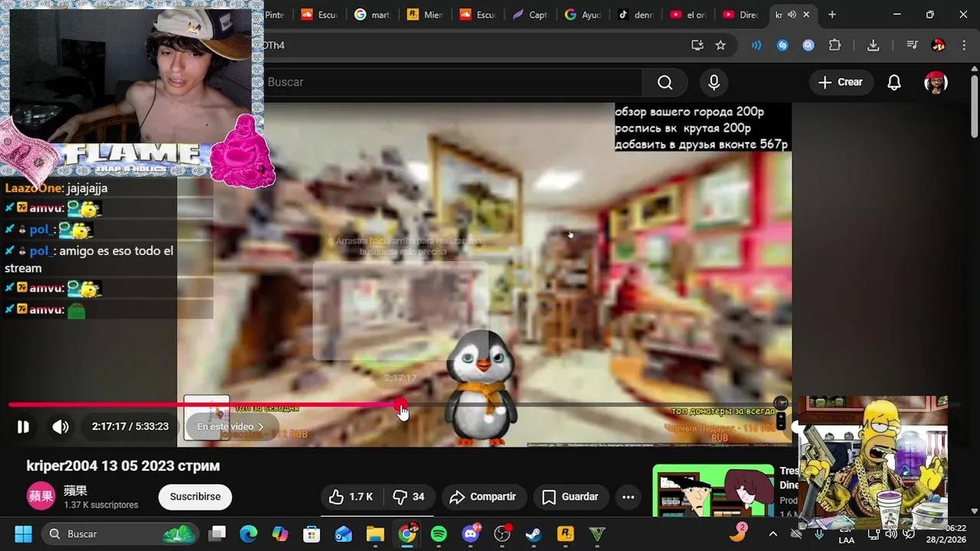Open the Extensions puzzle icon
This screenshot has width=980, height=551.
point(835,45)
